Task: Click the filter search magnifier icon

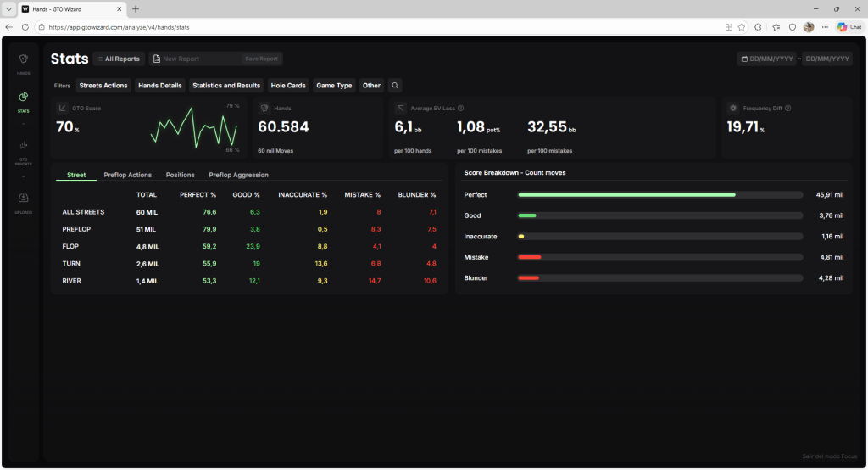Action: tap(394, 86)
